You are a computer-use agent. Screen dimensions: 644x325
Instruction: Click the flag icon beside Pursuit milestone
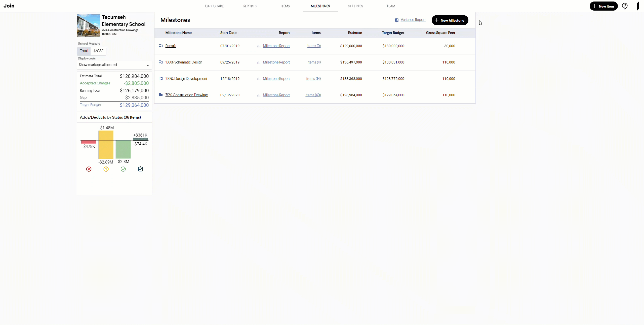pyautogui.click(x=160, y=46)
